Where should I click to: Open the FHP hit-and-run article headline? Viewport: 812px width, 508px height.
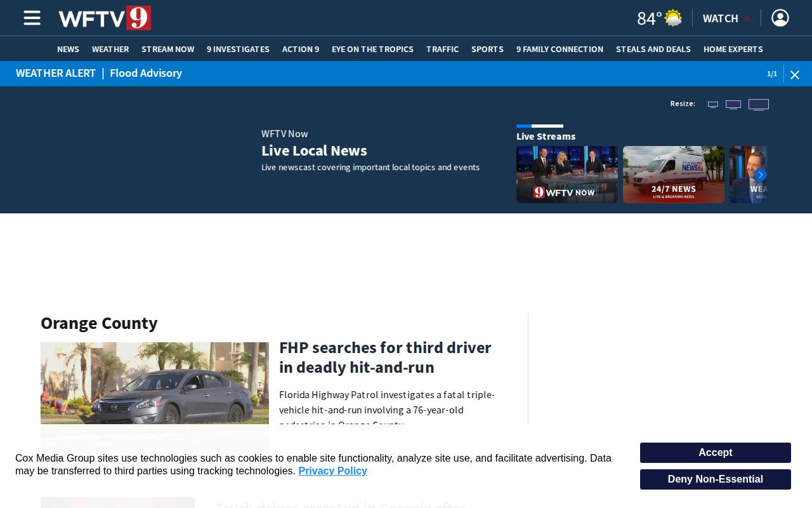pos(385,358)
